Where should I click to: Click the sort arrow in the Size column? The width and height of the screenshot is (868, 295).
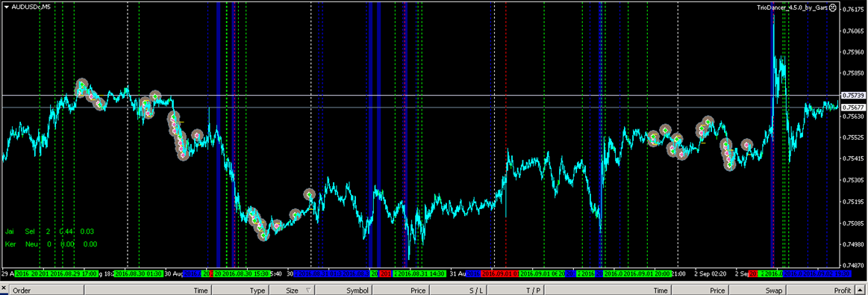click(307, 290)
